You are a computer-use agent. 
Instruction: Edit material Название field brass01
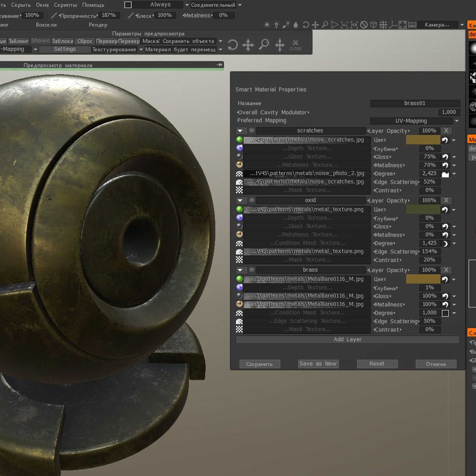point(415,103)
